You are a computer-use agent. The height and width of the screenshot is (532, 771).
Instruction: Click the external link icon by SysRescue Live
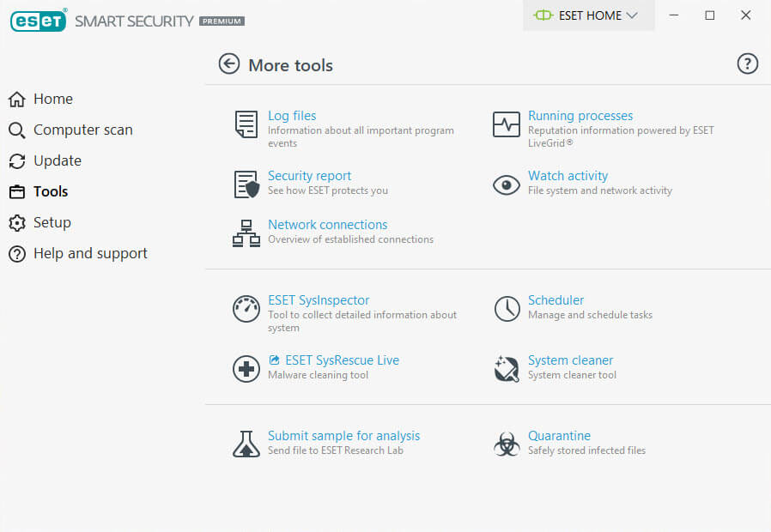[275, 360]
